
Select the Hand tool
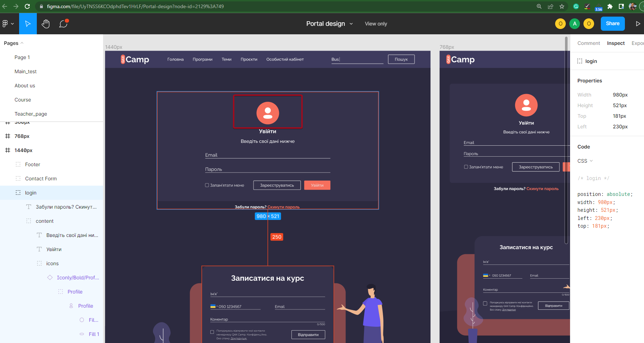45,24
